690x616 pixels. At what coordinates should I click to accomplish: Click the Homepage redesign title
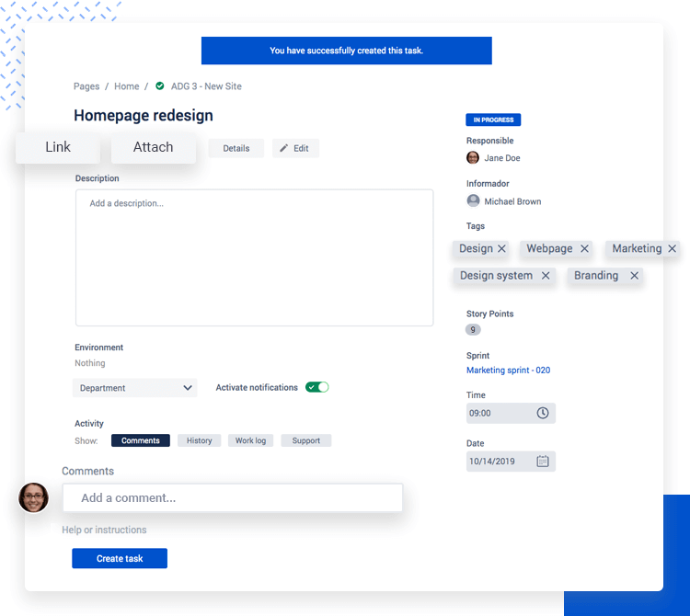tap(144, 115)
